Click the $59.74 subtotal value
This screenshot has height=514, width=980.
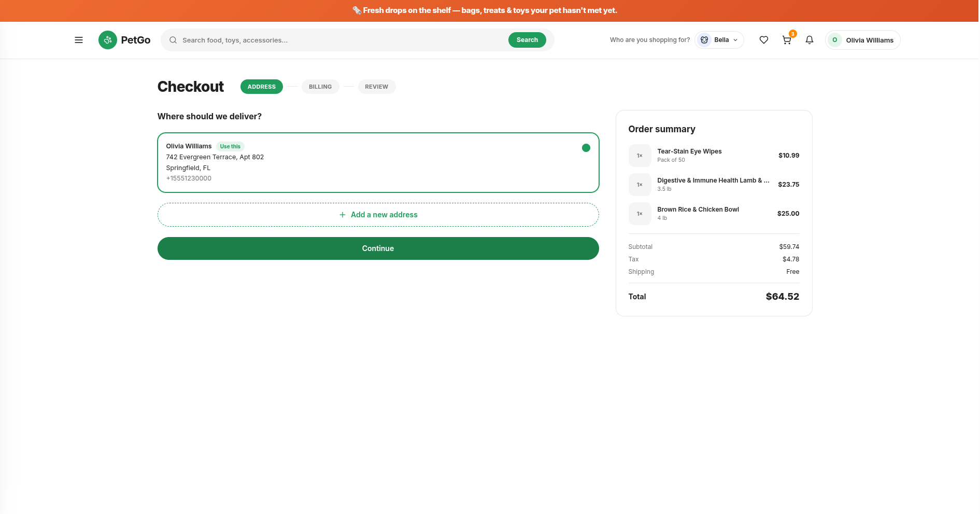coord(789,247)
